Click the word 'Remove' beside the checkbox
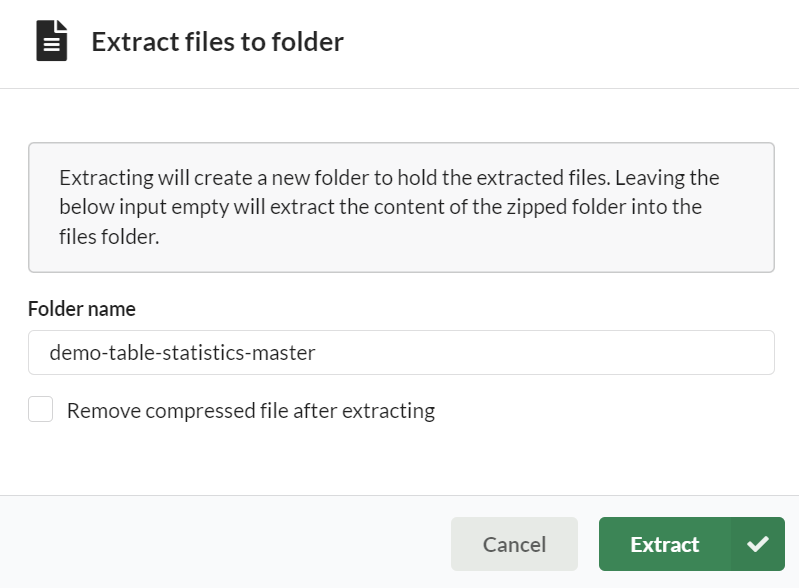The image size is (799, 588). (99, 410)
